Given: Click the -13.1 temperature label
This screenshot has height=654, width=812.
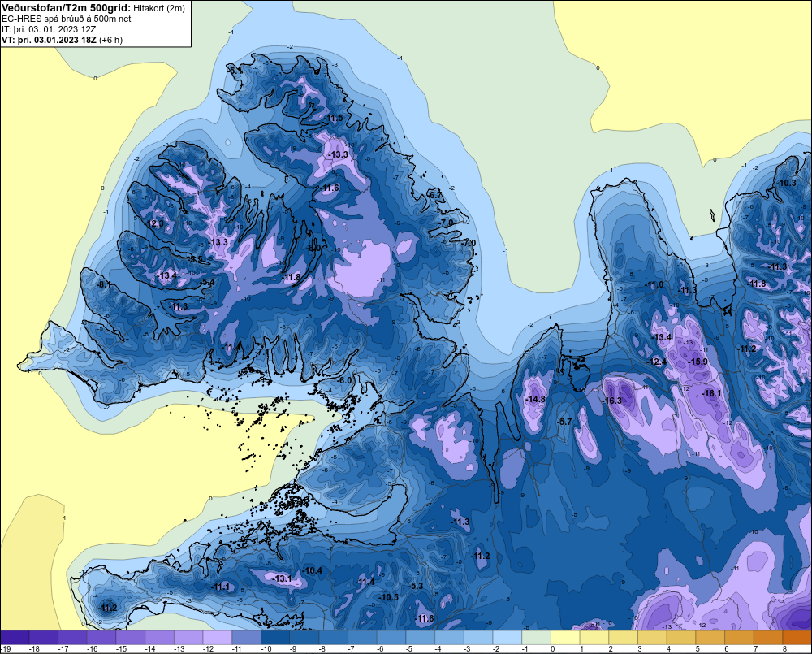Looking at the screenshot, I should (283, 578).
